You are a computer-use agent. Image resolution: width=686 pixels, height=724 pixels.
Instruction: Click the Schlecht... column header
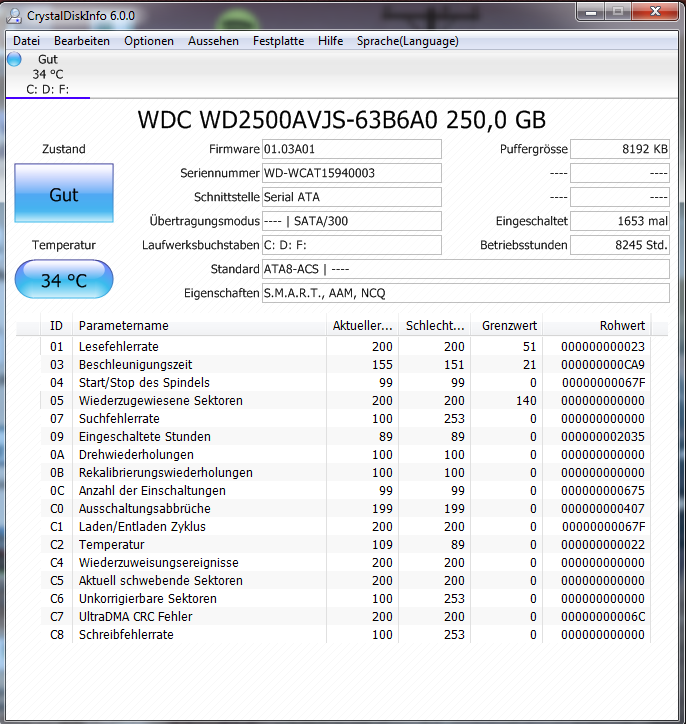435,326
